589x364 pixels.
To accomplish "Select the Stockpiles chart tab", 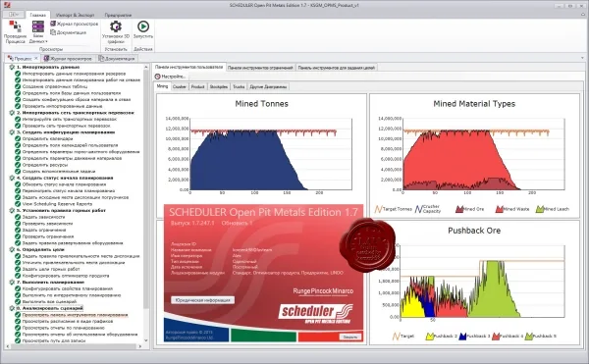I will (219, 86).
